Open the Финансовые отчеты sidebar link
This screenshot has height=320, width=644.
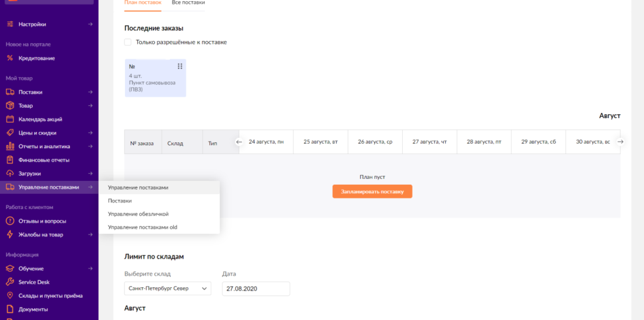click(44, 160)
